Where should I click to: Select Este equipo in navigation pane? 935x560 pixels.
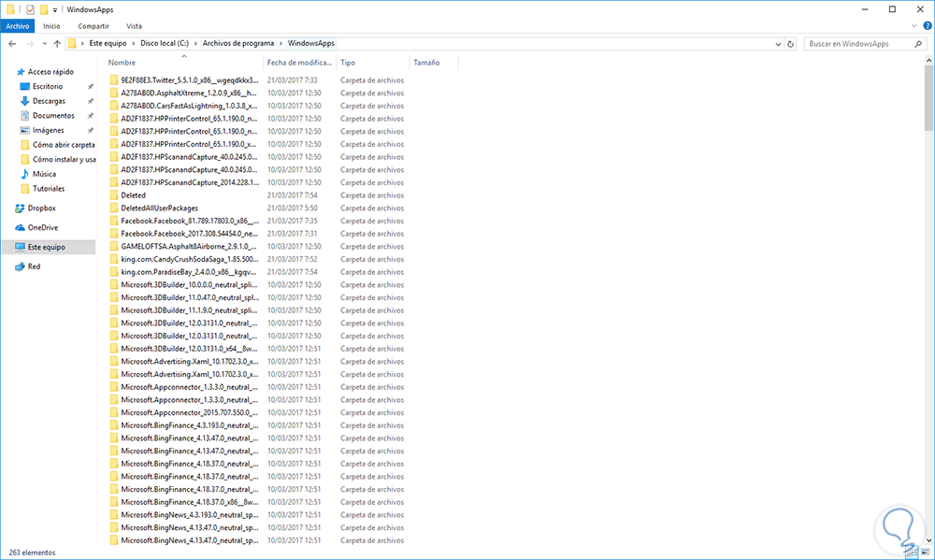click(48, 247)
